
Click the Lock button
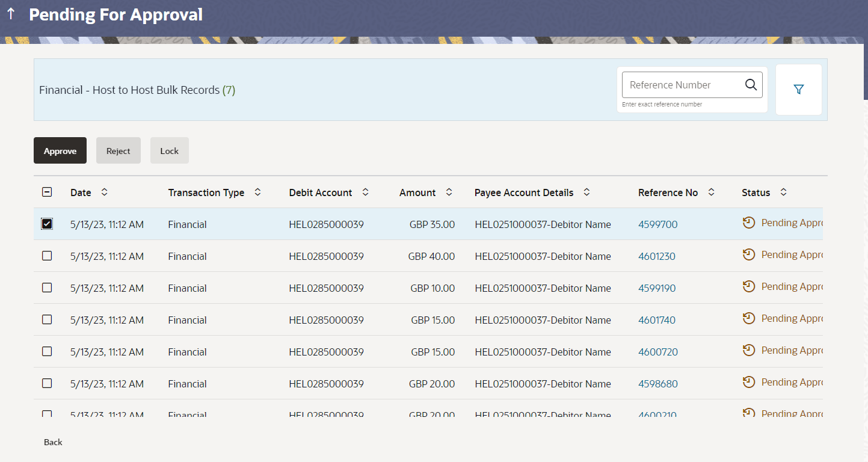point(169,151)
